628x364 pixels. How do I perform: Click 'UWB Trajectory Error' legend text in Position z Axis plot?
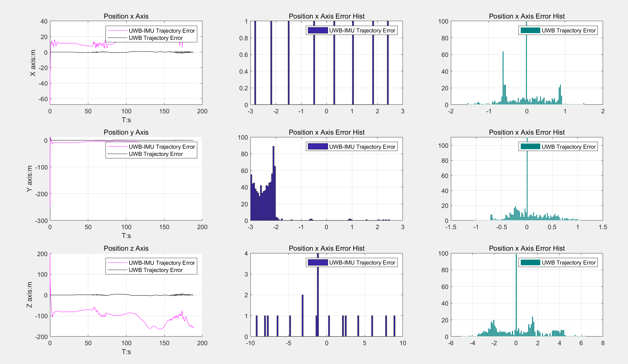click(156, 270)
